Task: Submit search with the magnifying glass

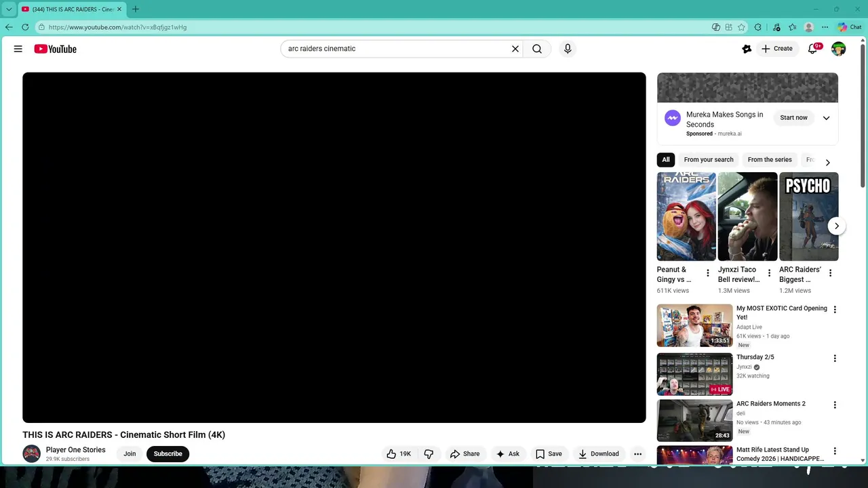Action: click(x=537, y=49)
